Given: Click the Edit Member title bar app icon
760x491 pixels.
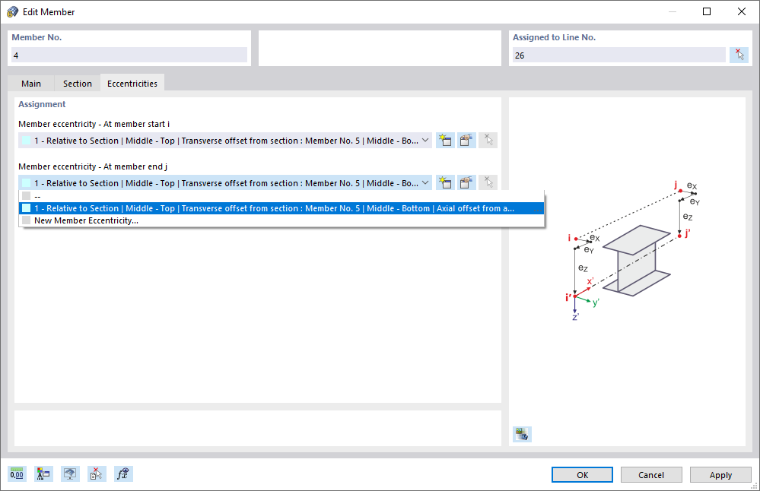Looking at the screenshot, I should tap(13, 12).
